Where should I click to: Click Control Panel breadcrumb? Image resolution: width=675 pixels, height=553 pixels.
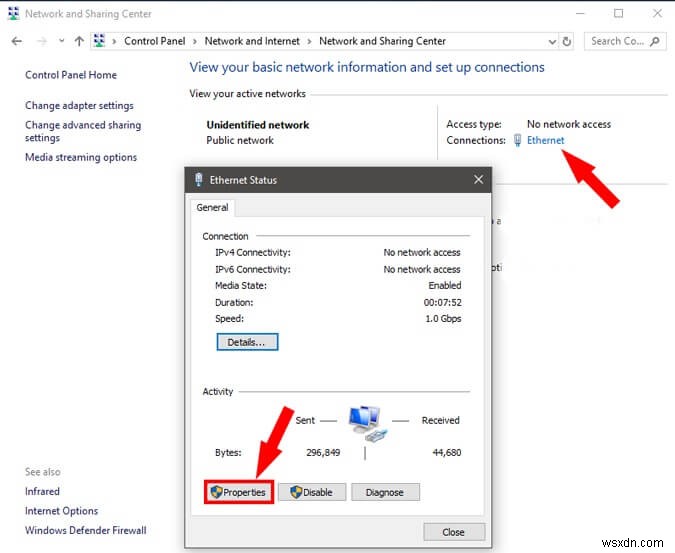[155, 41]
